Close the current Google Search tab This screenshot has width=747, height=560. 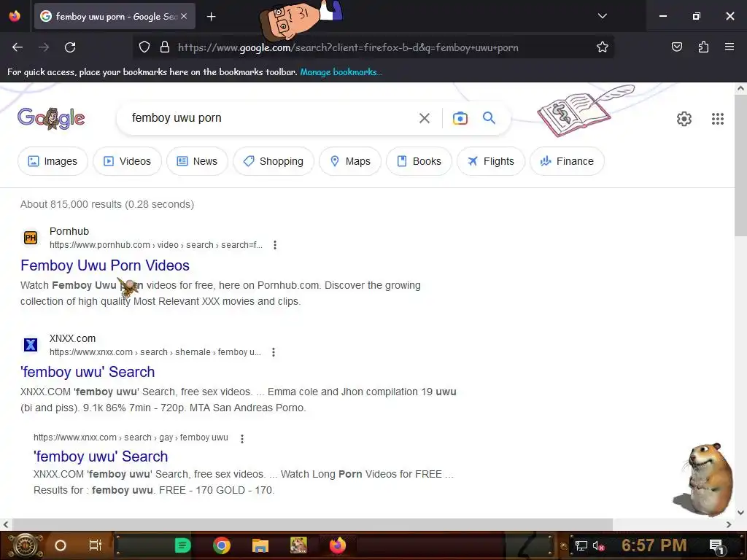coord(184,16)
